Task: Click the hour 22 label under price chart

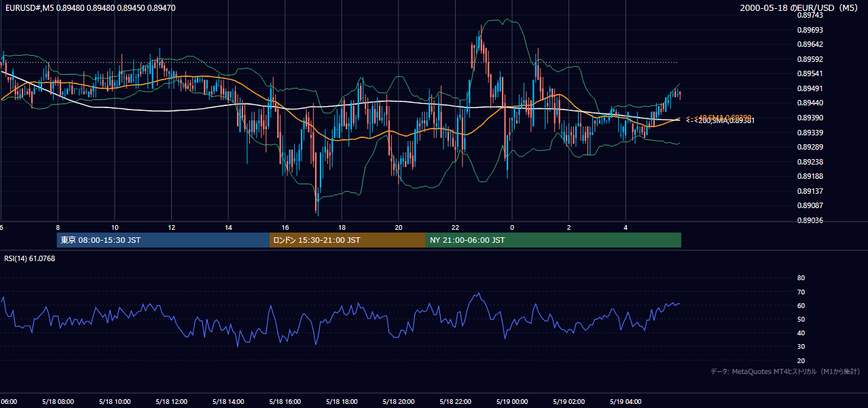Action: 456,227
